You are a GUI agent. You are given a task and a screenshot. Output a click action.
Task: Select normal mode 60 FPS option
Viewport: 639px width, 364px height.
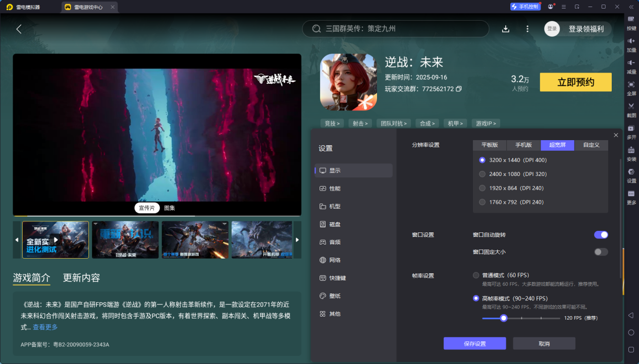point(476,275)
